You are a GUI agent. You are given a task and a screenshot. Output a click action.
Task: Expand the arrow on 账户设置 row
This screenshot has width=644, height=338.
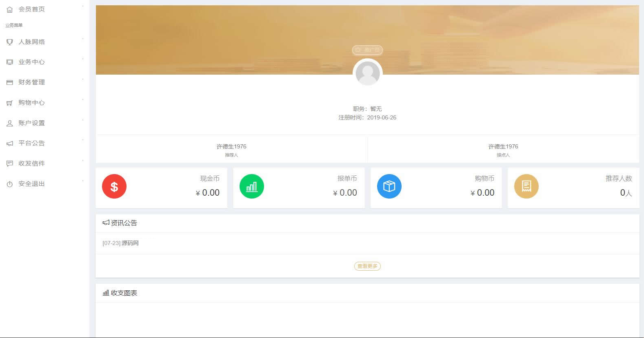83,120
